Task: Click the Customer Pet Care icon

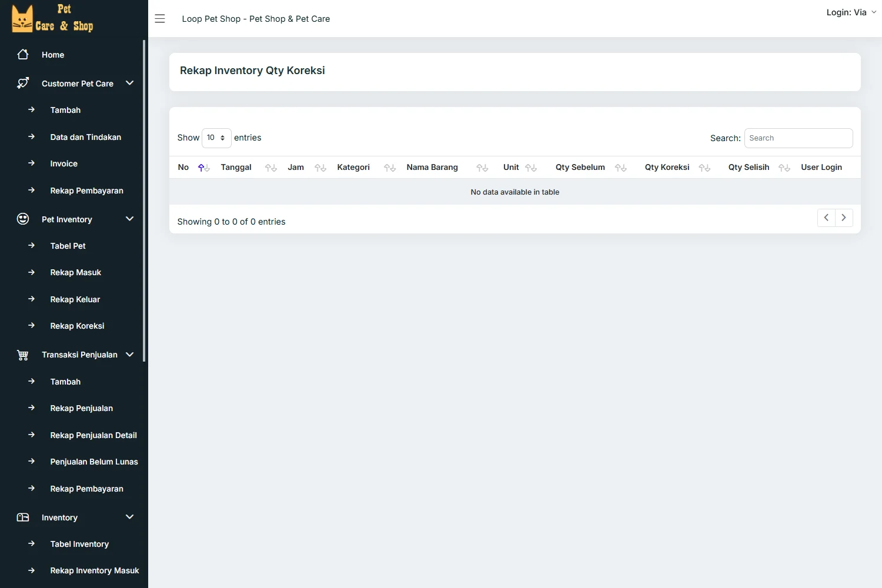Action: point(23,83)
